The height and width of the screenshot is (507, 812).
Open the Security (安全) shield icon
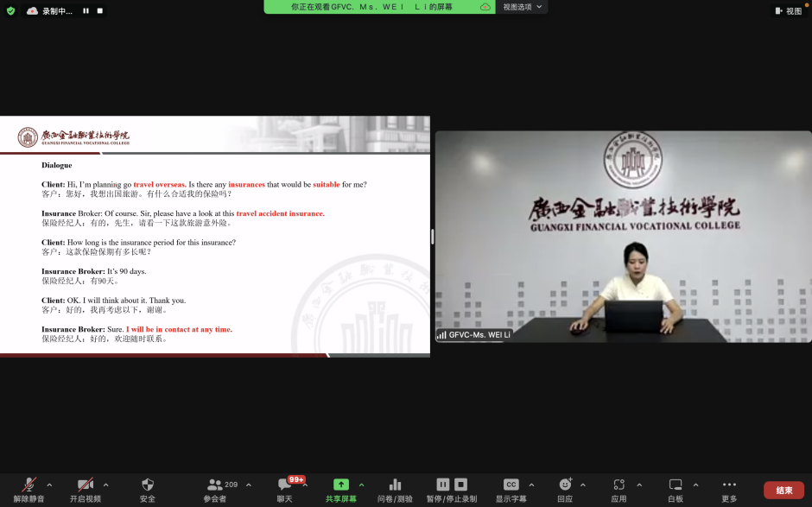point(148,485)
